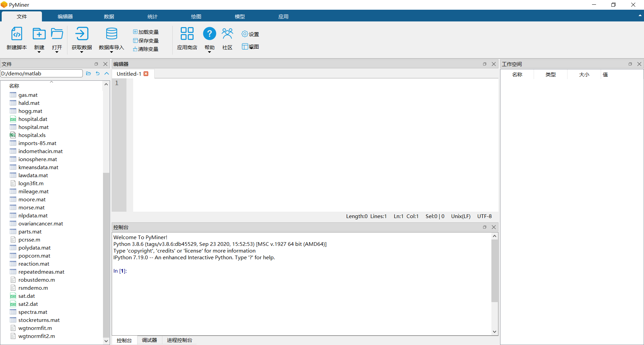Float the 文件 panel
The height and width of the screenshot is (345, 644).
[x=96, y=64]
